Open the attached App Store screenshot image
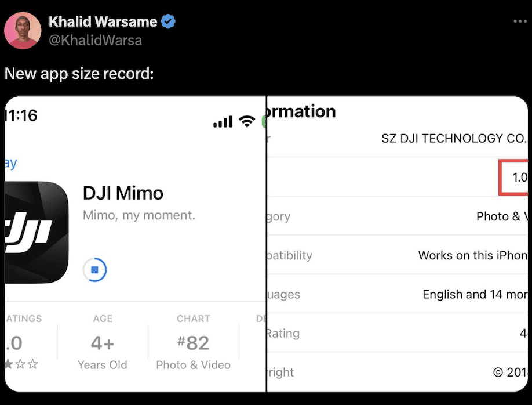The image size is (532, 405). click(266, 243)
